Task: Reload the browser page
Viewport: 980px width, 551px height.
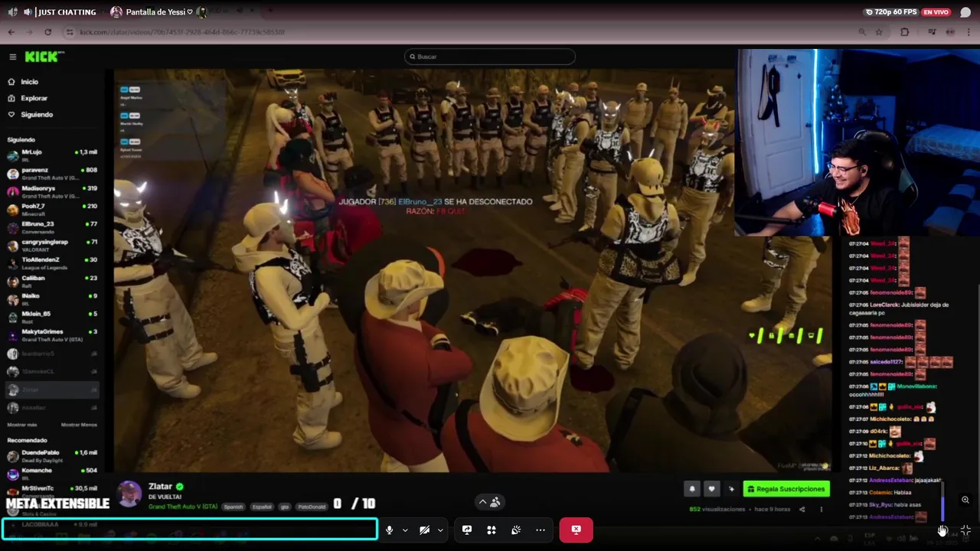Action: click(47, 32)
